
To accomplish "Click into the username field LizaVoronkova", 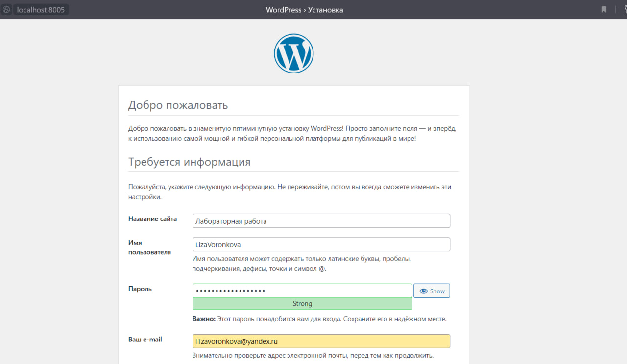I will [x=321, y=244].
